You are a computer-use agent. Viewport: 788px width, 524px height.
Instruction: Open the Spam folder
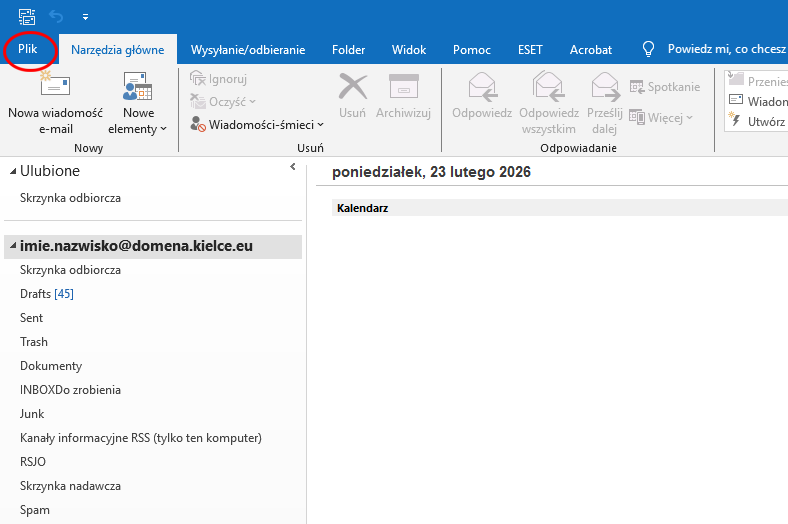coord(35,510)
